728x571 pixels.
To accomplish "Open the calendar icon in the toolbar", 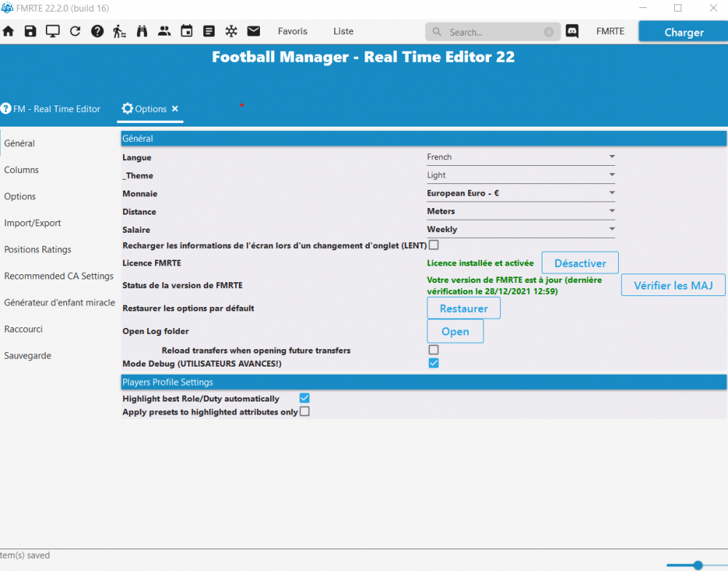I will pos(186,31).
